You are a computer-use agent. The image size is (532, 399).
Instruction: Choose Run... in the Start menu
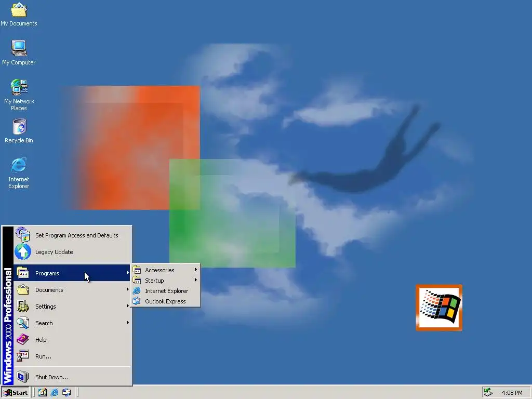coord(72,356)
